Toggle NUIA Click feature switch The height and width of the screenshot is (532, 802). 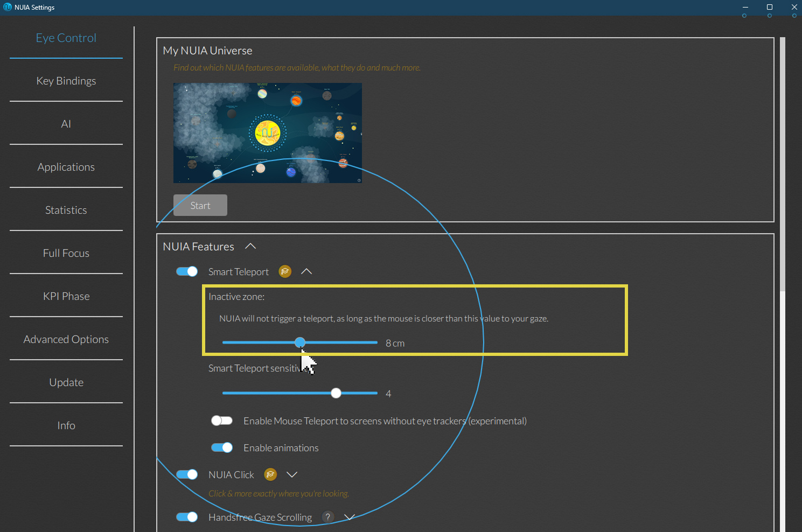[x=187, y=474]
